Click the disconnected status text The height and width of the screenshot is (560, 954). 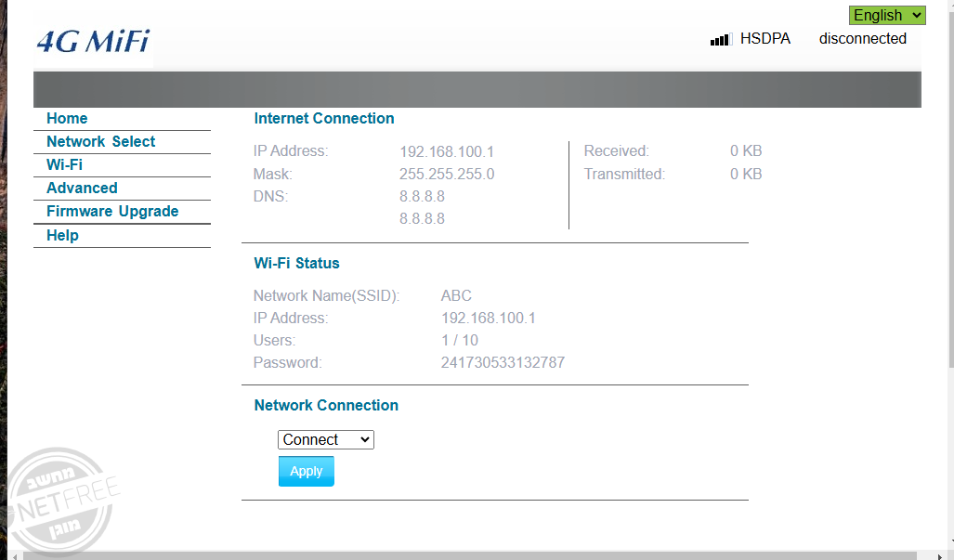coord(862,39)
